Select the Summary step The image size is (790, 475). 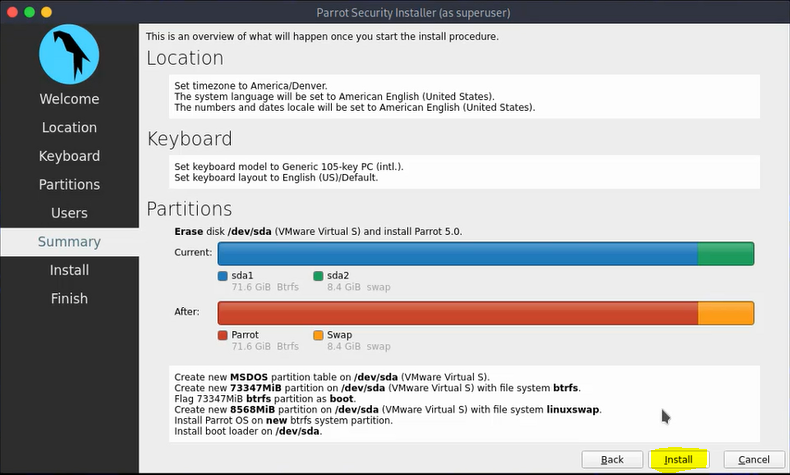click(69, 242)
